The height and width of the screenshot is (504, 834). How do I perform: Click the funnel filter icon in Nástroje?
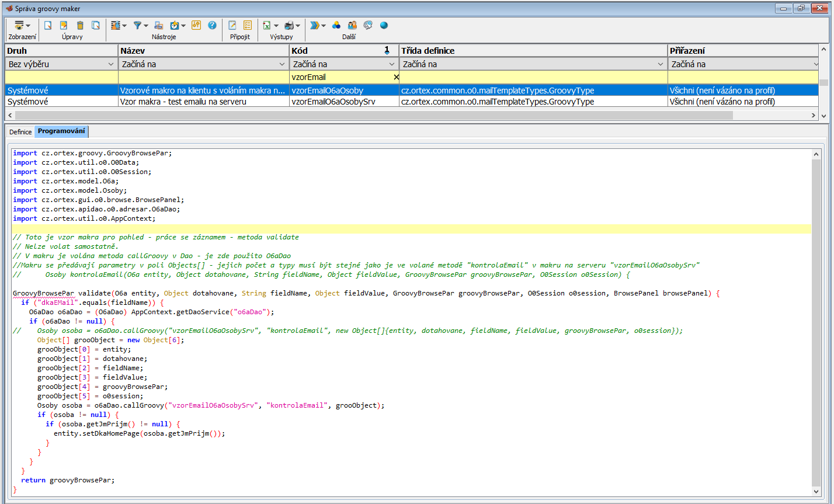pos(137,26)
